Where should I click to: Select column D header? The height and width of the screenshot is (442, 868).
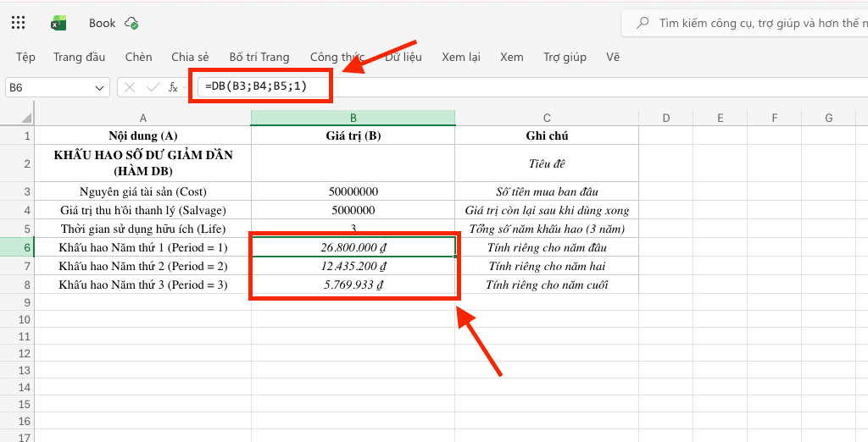coord(666,118)
